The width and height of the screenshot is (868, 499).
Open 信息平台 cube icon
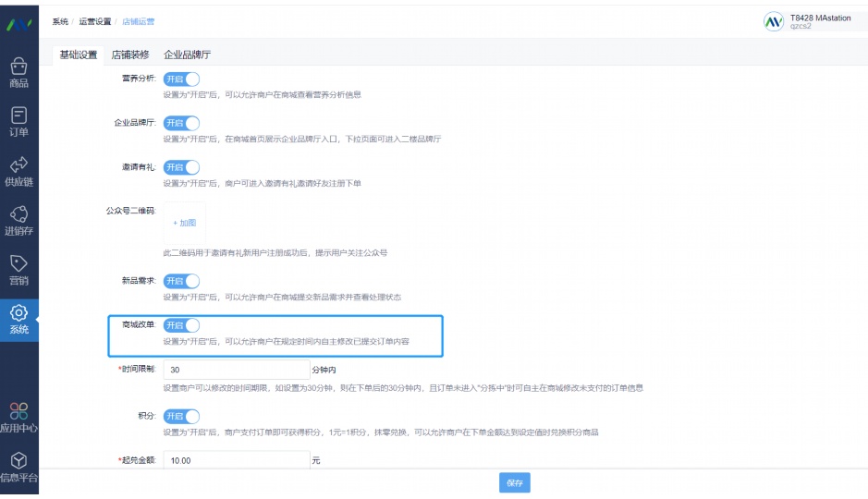pyautogui.click(x=18, y=461)
